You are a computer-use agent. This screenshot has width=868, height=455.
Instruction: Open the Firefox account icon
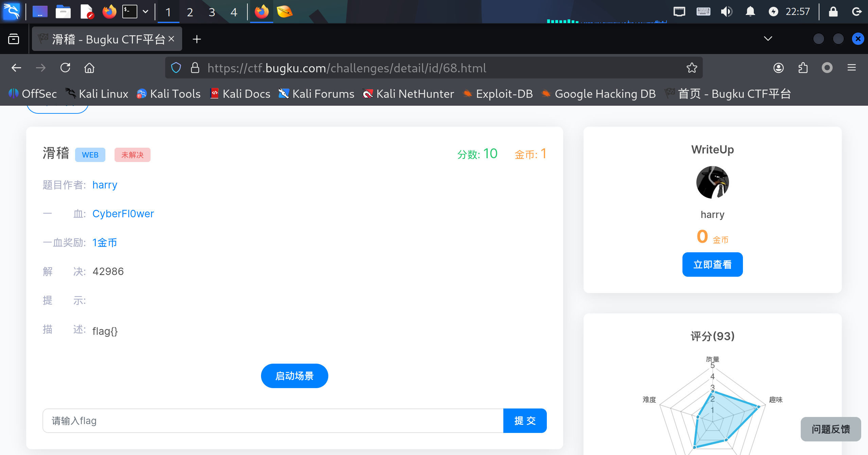coord(779,68)
